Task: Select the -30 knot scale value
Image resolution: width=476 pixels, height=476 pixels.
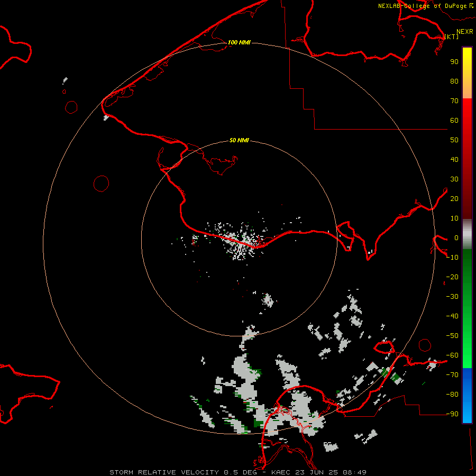Action: pyautogui.click(x=452, y=297)
